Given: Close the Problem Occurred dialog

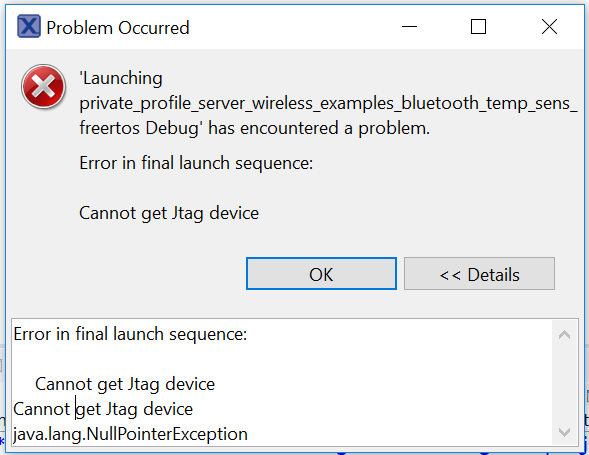Looking at the screenshot, I should [x=549, y=27].
